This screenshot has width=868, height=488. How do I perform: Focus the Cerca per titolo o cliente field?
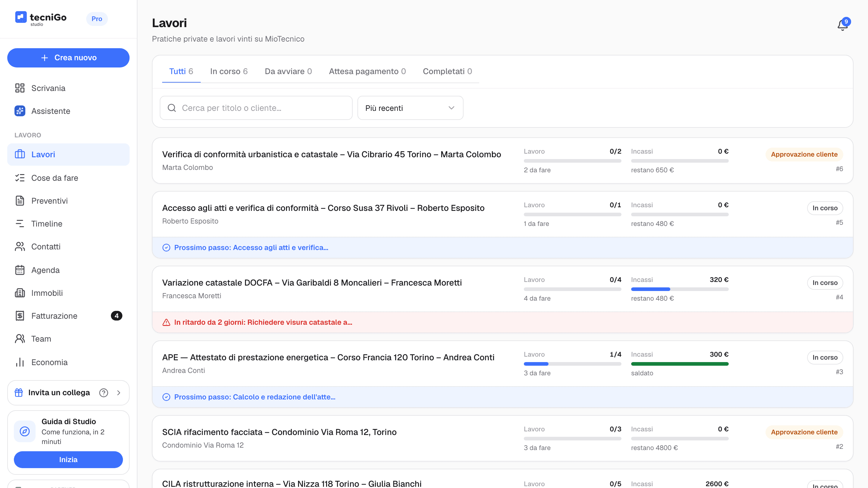coord(256,108)
